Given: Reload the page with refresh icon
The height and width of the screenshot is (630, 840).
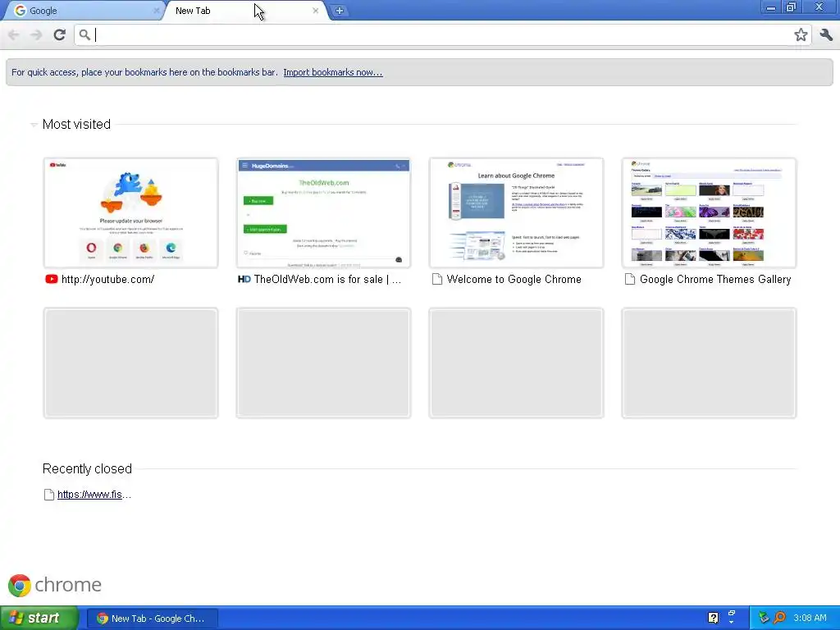Looking at the screenshot, I should pyautogui.click(x=59, y=34).
